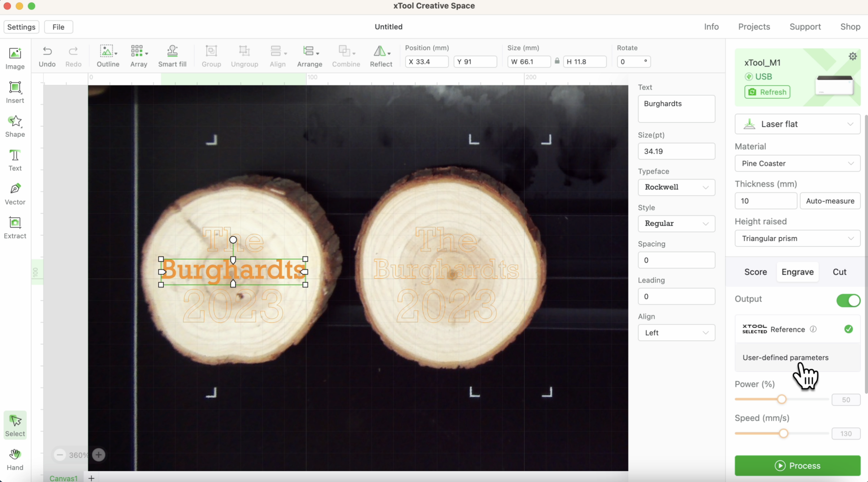
Task: Enable the xTool Reference checkbox
Action: pos(849,330)
